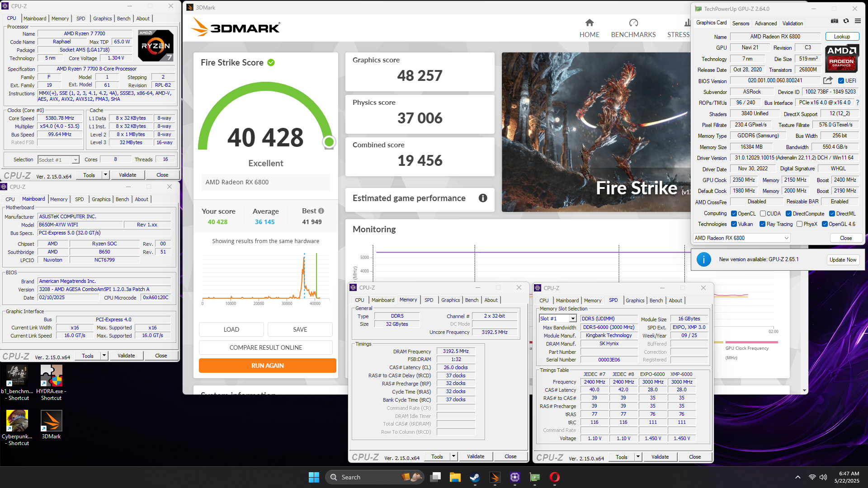Click the SAVE button in 3DMark
Screen dimensions: 868x488
click(300, 329)
